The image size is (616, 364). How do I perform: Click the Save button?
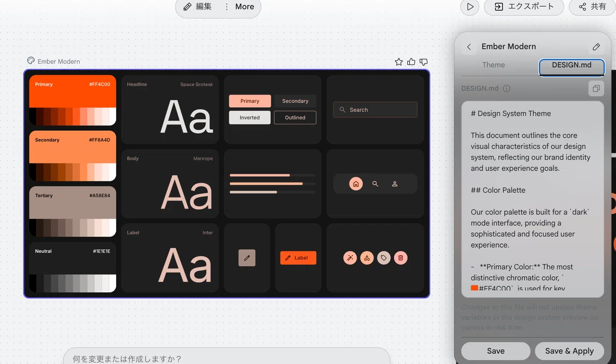coord(495,351)
